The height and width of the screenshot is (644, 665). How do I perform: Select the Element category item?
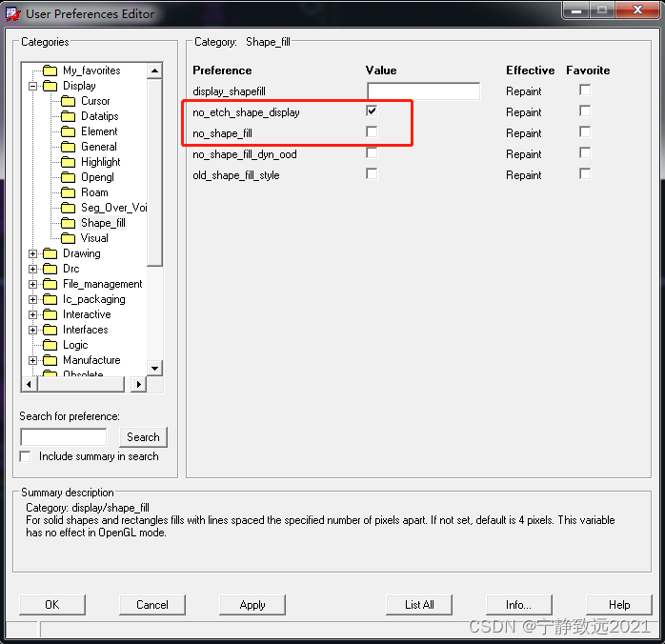click(x=99, y=131)
